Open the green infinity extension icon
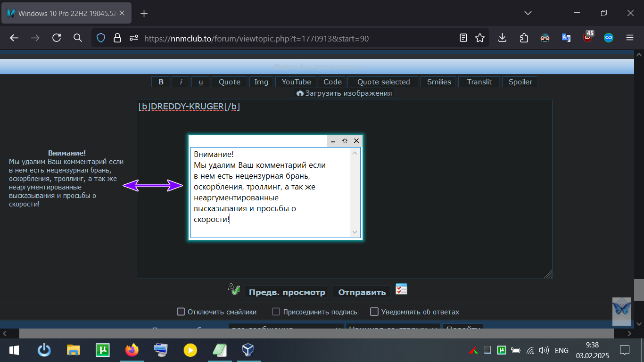Image resolution: width=644 pixels, height=362 pixels. 609,38
